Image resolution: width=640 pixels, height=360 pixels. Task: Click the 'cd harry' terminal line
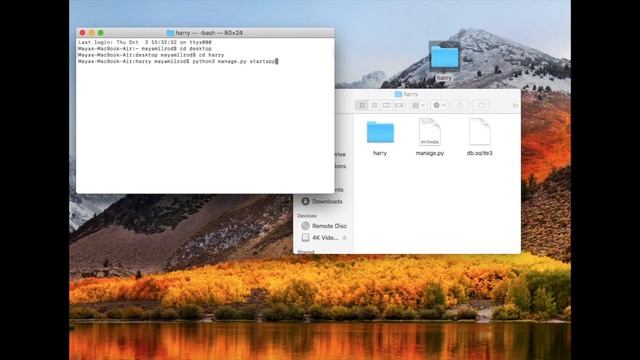tap(151, 55)
